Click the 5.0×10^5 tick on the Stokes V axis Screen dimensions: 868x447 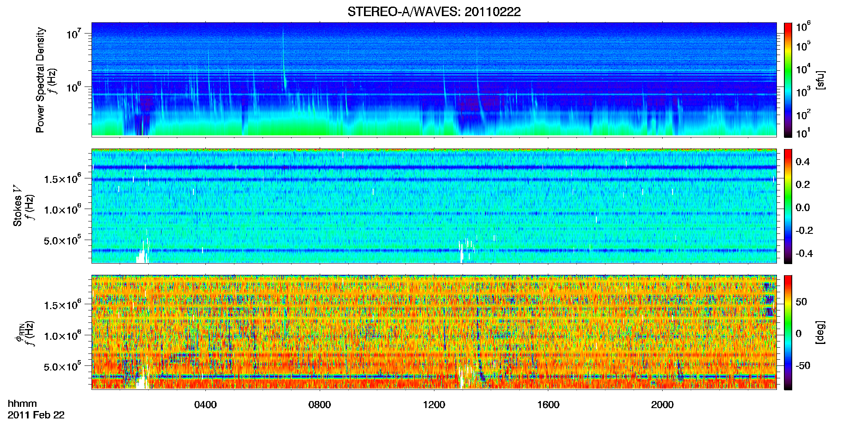[63, 240]
